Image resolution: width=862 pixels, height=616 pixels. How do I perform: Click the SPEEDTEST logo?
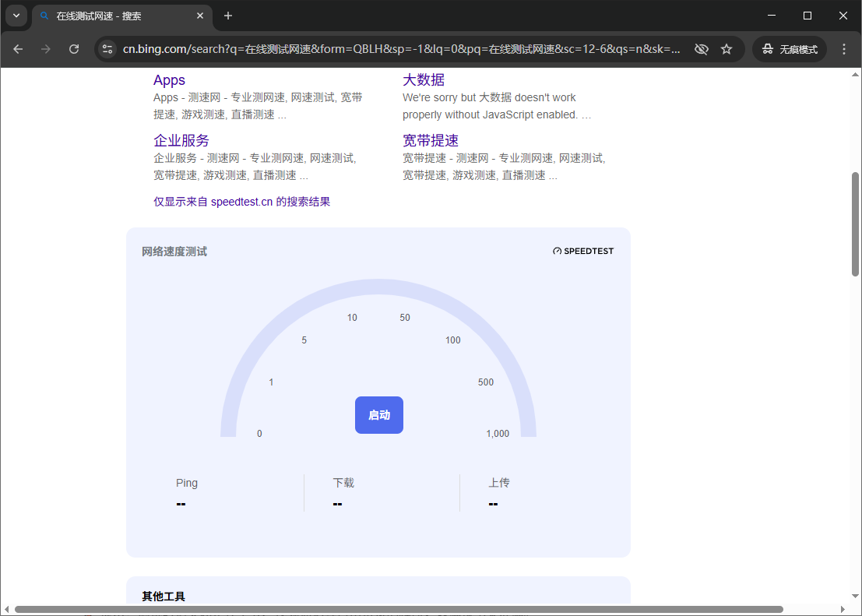coord(582,251)
